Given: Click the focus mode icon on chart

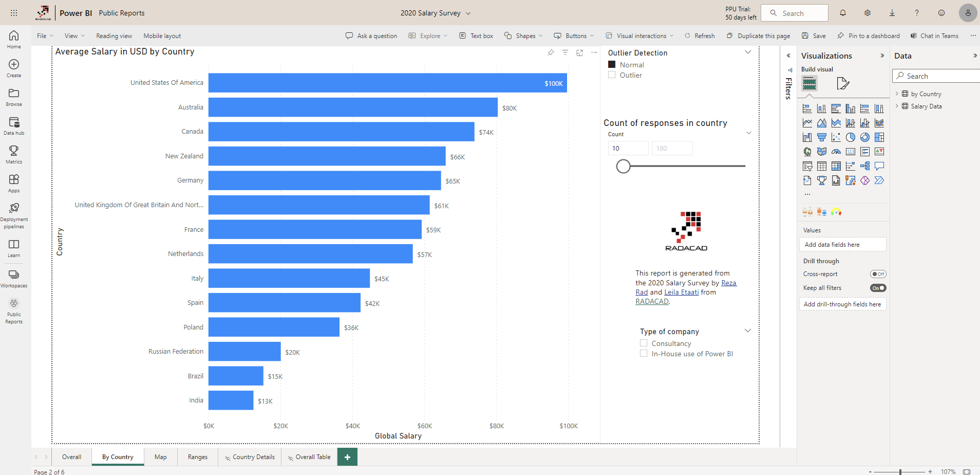Looking at the screenshot, I should pyautogui.click(x=579, y=52).
